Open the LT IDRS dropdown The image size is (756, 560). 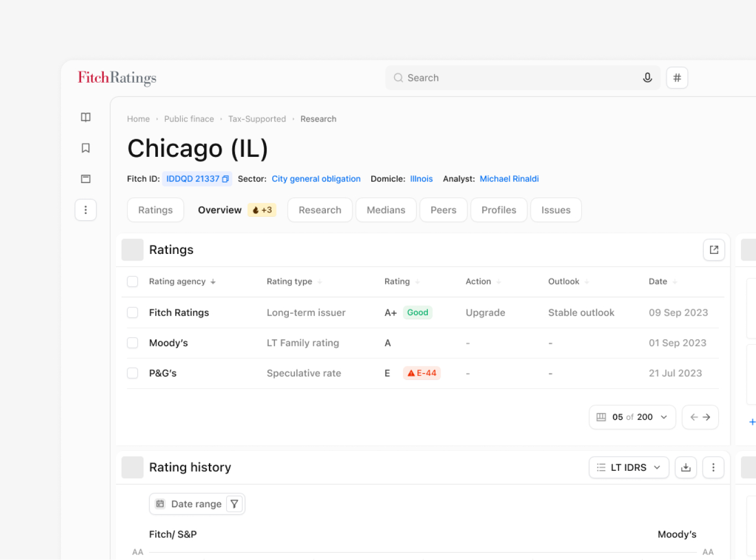(x=629, y=467)
